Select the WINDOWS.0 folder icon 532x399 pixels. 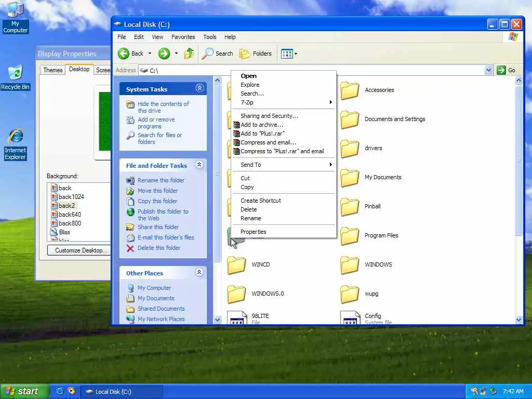236,294
